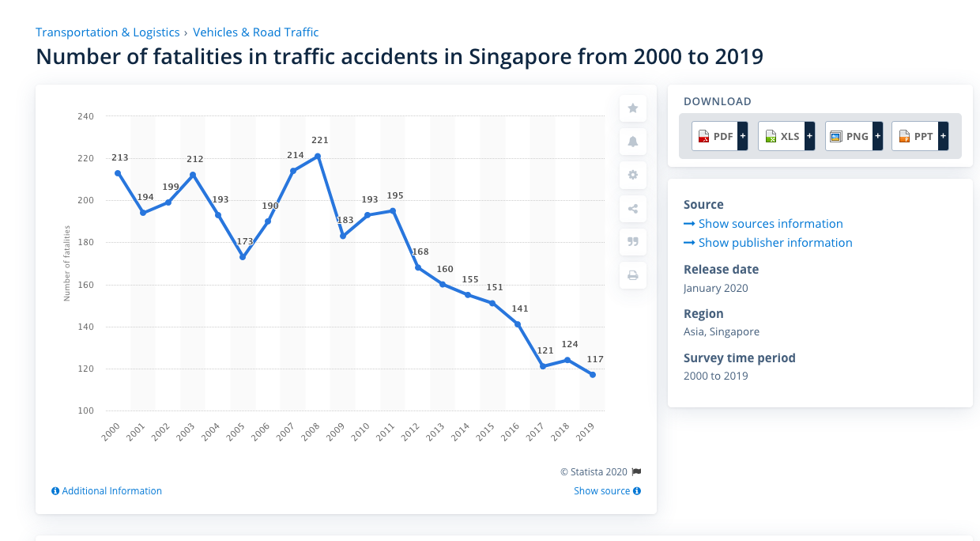
Task: Print the chart using printer icon
Action: pyautogui.click(x=632, y=275)
